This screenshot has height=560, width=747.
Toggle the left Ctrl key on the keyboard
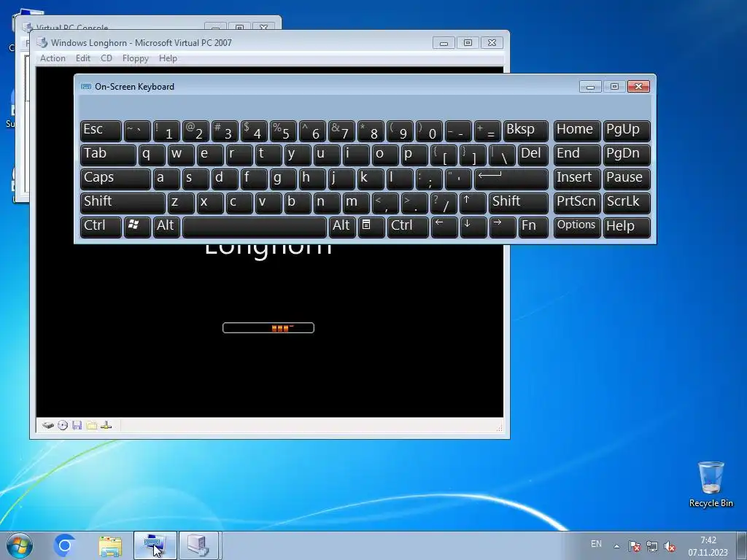tap(101, 227)
